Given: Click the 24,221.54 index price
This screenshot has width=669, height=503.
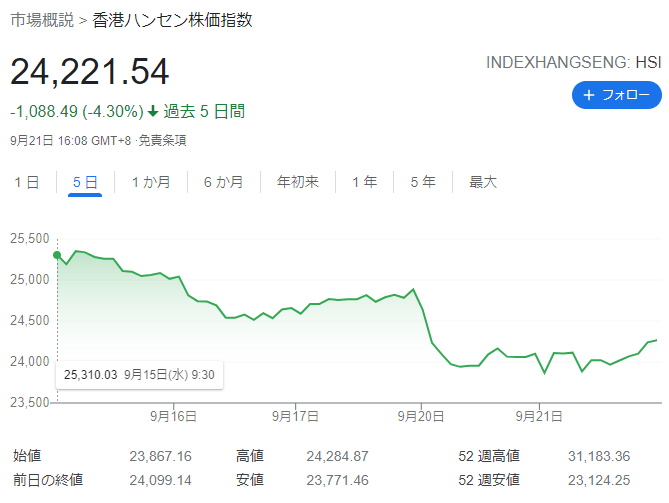Looking at the screenshot, I should 90,72.
